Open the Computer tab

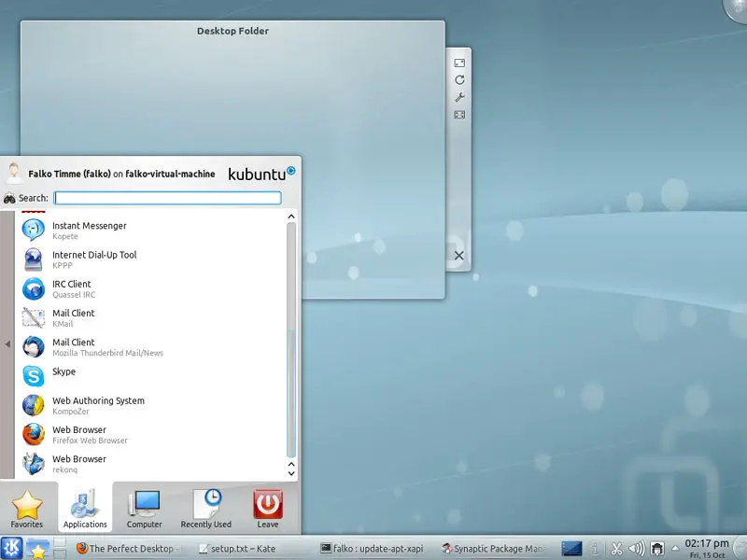[x=145, y=509]
